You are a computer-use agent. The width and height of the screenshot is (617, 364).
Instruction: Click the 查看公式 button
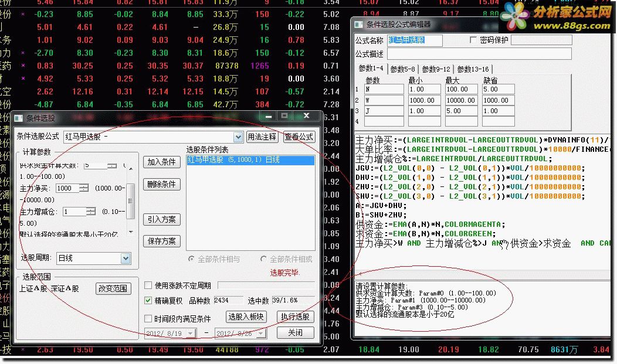click(x=299, y=137)
